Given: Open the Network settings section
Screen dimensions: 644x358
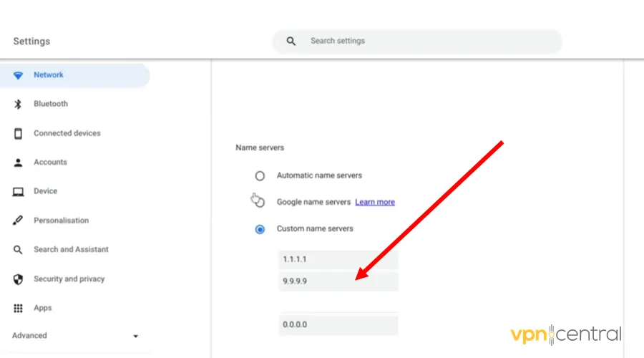Looking at the screenshot, I should [74, 75].
